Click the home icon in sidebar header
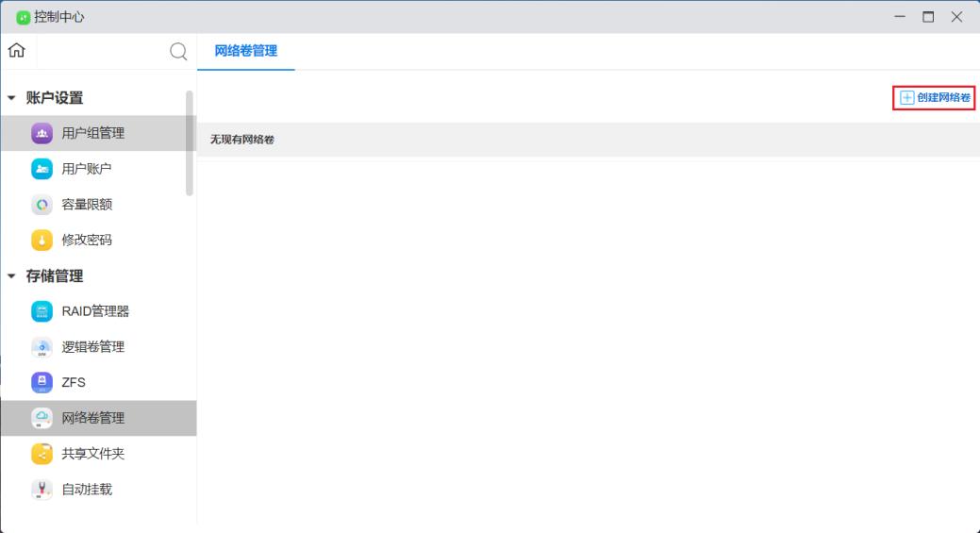Image resolution: width=980 pixels, height=533 pixels. [x=16, y=51]
